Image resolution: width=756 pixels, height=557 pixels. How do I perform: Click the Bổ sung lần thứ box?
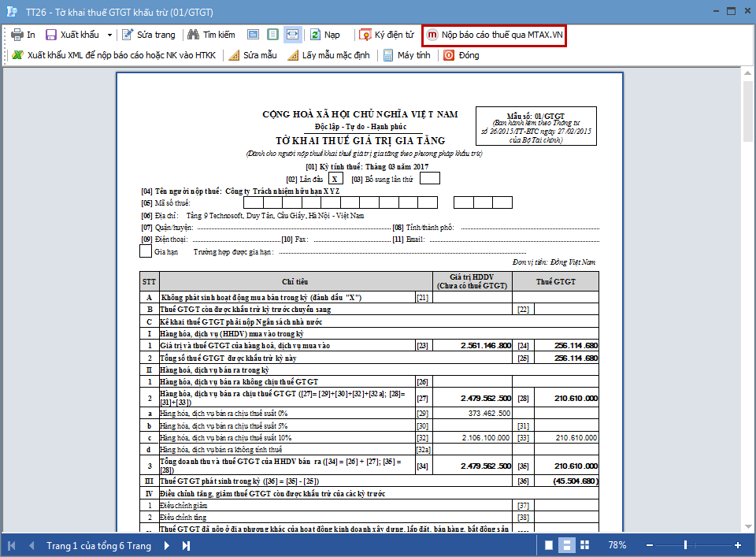tap(429, 178)
